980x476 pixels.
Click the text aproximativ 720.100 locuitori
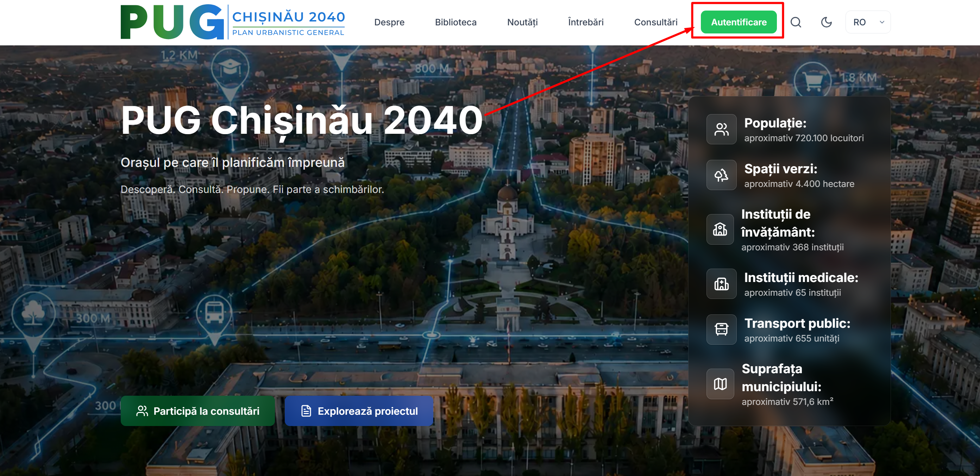tap(804, 138)
